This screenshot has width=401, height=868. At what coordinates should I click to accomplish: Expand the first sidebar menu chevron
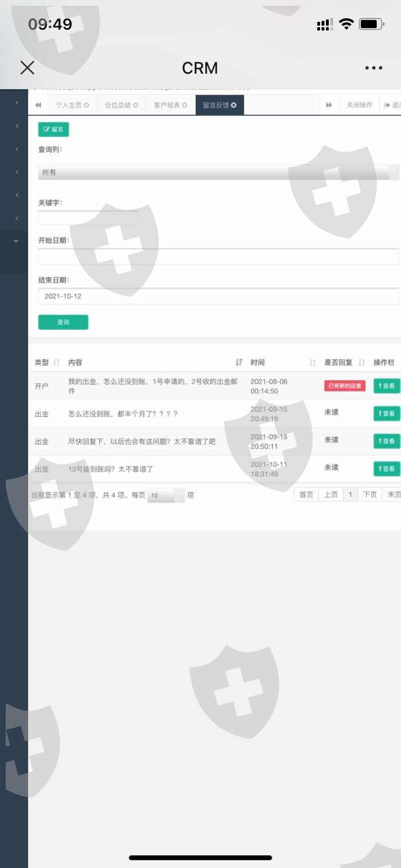tap(17, 103)
